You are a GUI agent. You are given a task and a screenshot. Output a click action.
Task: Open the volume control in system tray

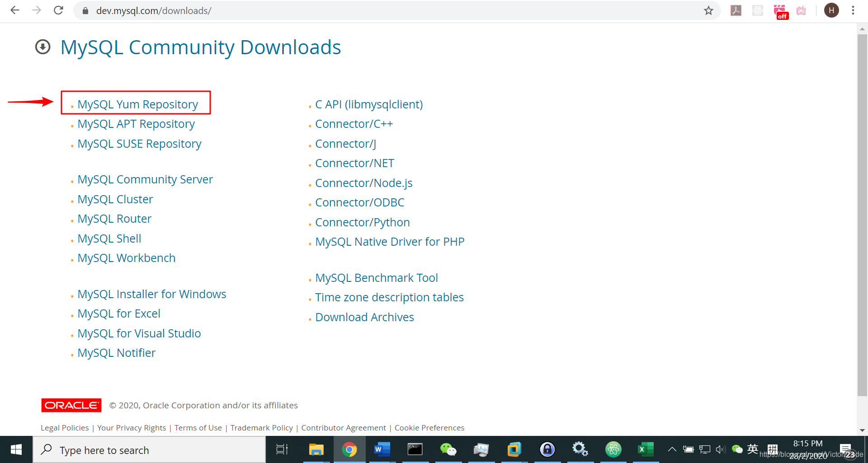point(721,449)
